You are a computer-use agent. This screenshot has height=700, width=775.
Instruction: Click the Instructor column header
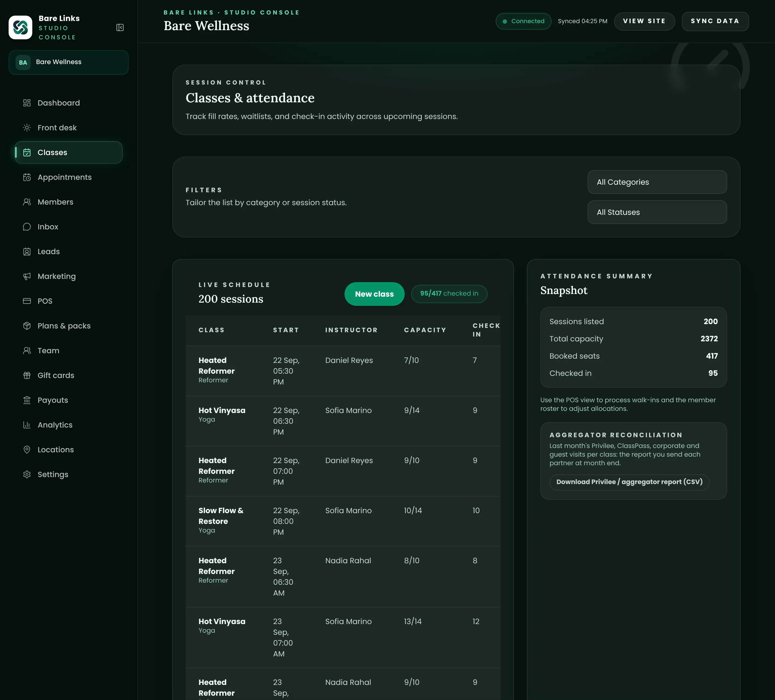[351, 330]
